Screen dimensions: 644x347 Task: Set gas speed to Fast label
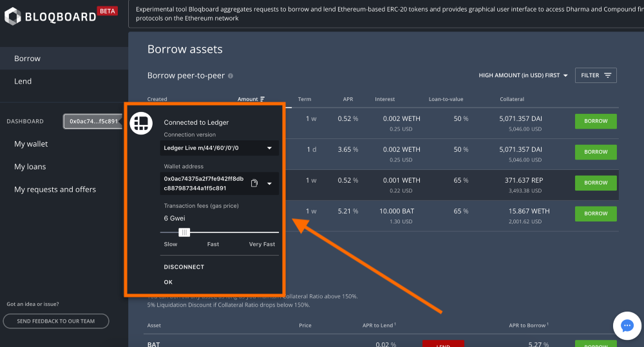click(213, 245)
